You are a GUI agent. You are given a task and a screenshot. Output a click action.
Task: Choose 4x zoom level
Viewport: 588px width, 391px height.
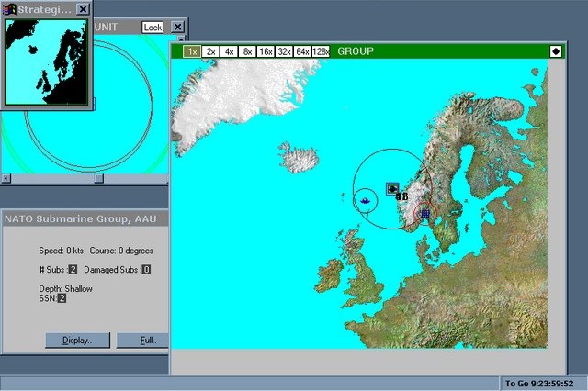click(229, 51)
